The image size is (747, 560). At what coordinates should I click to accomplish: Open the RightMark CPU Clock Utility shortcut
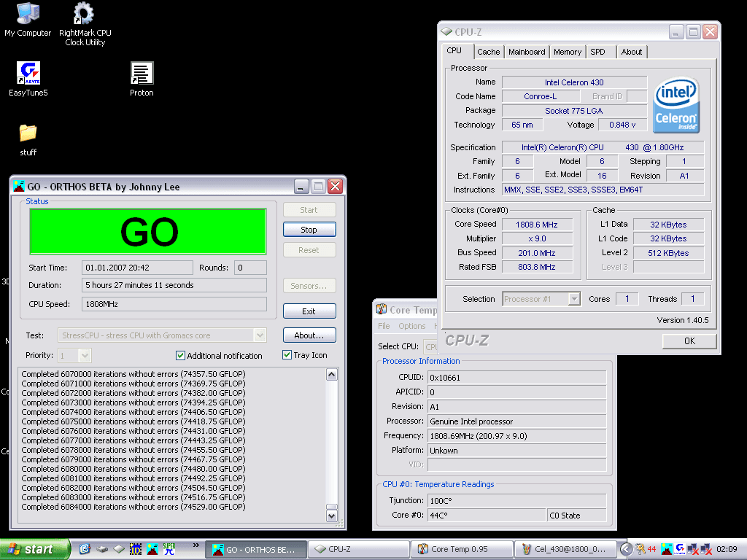point(85,24)
